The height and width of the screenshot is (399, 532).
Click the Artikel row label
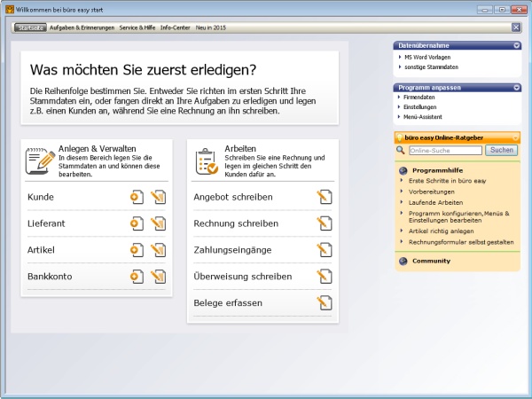(41, 250)
